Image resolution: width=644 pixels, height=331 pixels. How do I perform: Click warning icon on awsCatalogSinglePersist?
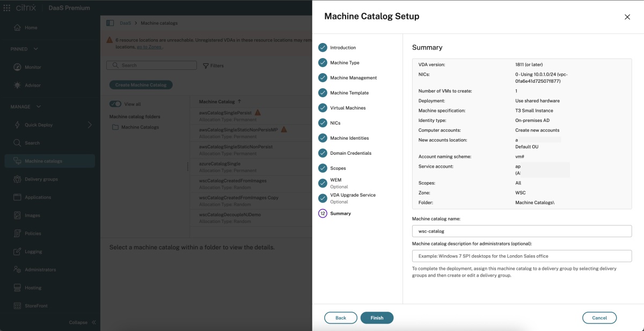(258, 113)
